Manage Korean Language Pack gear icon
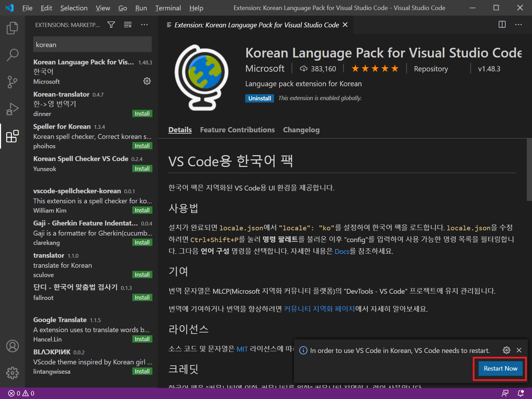The height and width of the screenshot is (399, 532). pyautogui.click(x=147, y=81)
